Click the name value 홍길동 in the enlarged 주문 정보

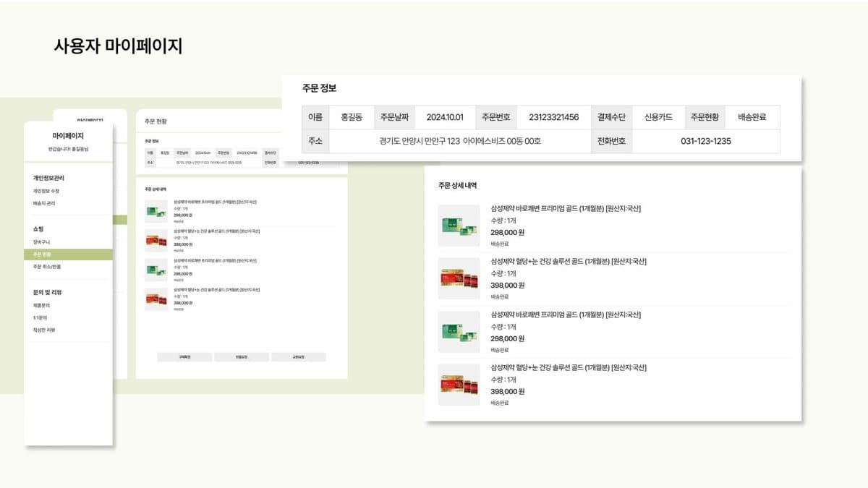350,117
